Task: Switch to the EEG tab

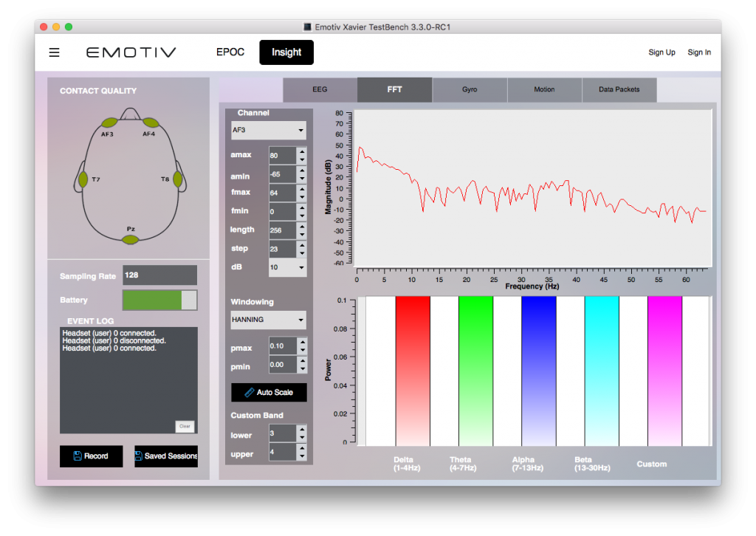Action: click(x=319, y=89)
